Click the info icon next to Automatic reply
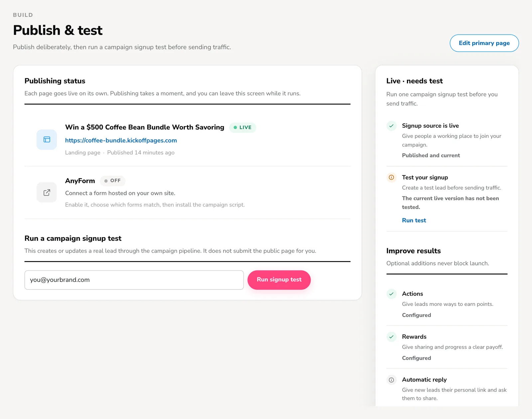Image resolution: width=532 pixels, height=419 pixels. tap(391, 380)
